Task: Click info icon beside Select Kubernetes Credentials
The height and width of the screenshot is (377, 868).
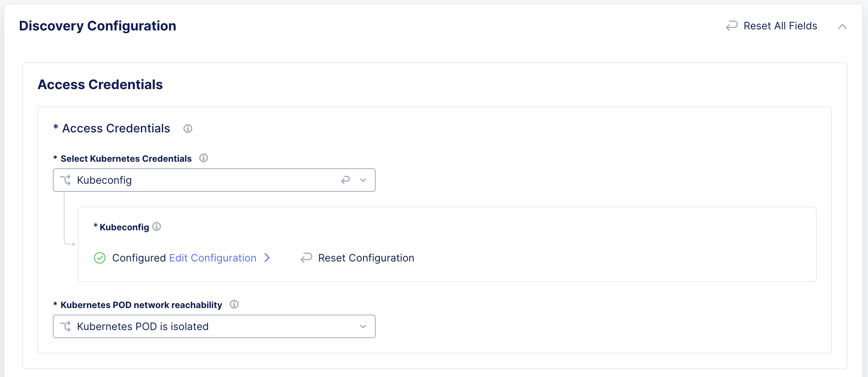Action: 204,158
